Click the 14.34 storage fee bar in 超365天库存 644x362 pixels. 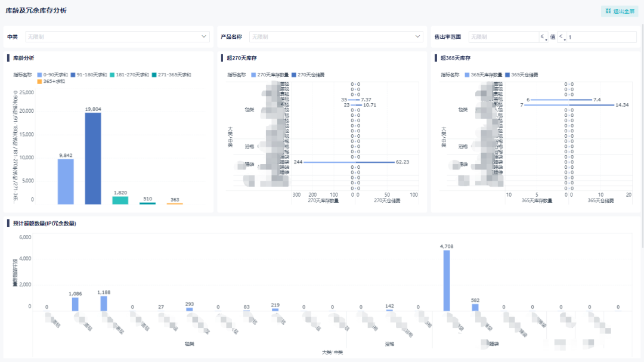[x=593, y=105]
